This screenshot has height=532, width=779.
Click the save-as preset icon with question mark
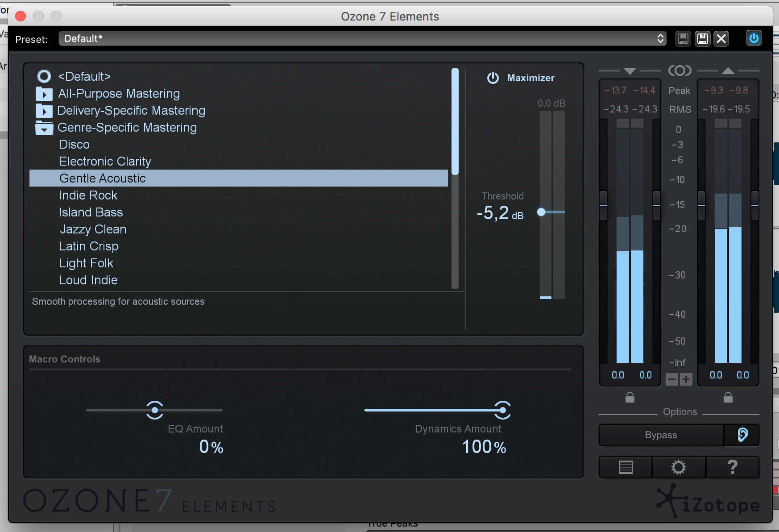702,38
